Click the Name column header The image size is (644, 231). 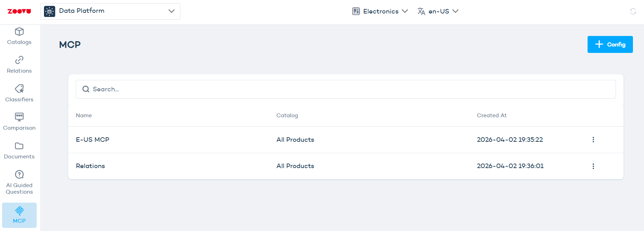84,115
